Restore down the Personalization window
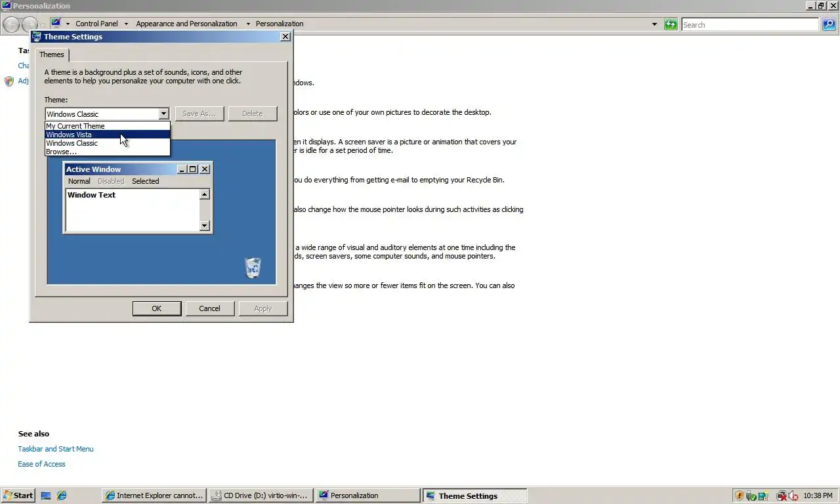840x504 pixels. coord(821,6)
